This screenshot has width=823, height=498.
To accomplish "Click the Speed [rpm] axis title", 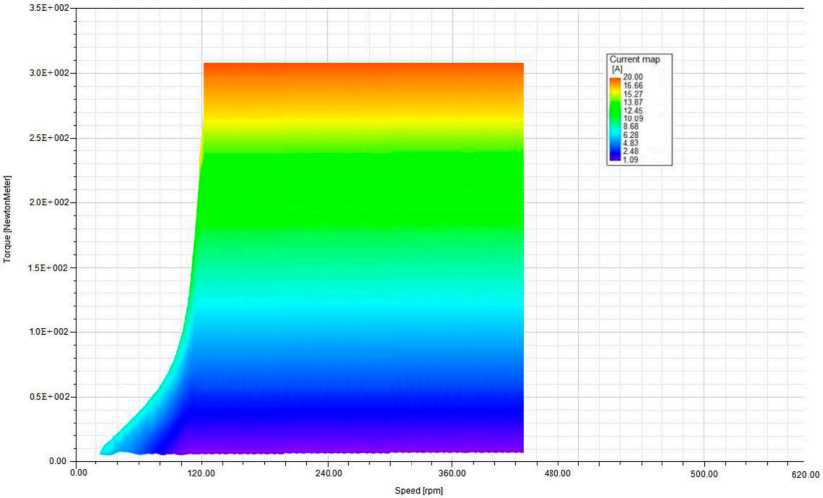I will point(419,491).
